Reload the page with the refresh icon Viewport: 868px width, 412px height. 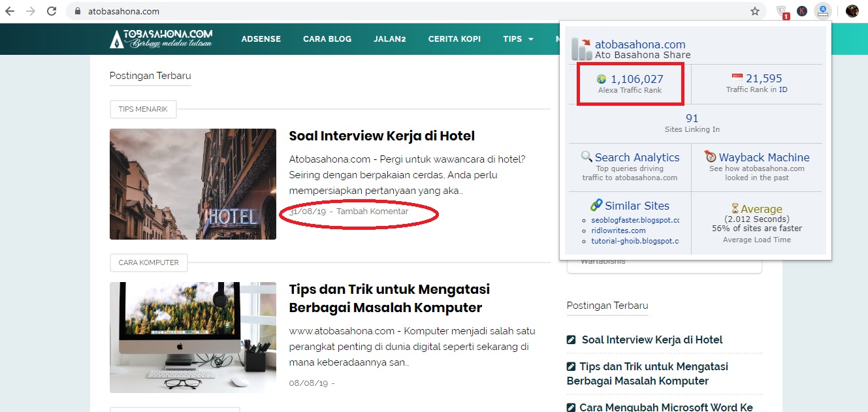pyautogui.click(x=51, y=11)
